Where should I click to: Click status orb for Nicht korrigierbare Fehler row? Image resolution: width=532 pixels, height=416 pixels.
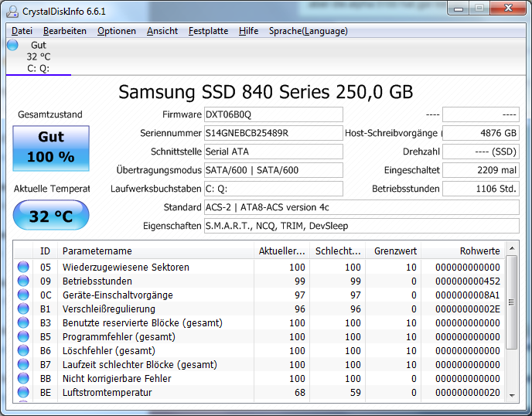tap(23, 378)
